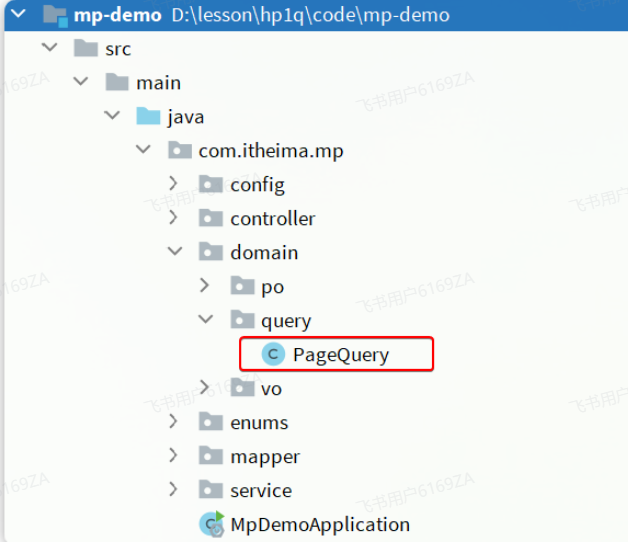The width and height of the screenshot is (628, 542).
Task: Click the config package folder icon
Action: 211,185
